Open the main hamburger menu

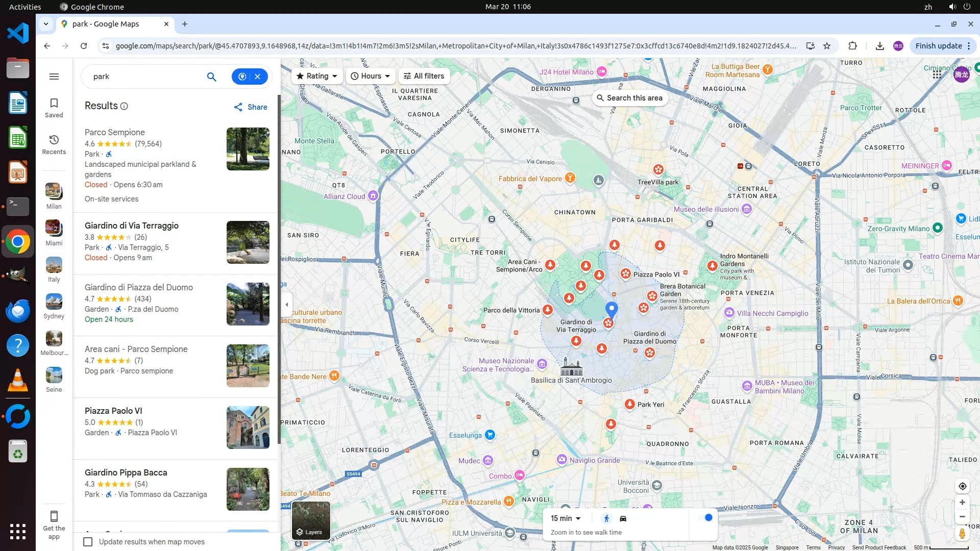coord(54,77)
